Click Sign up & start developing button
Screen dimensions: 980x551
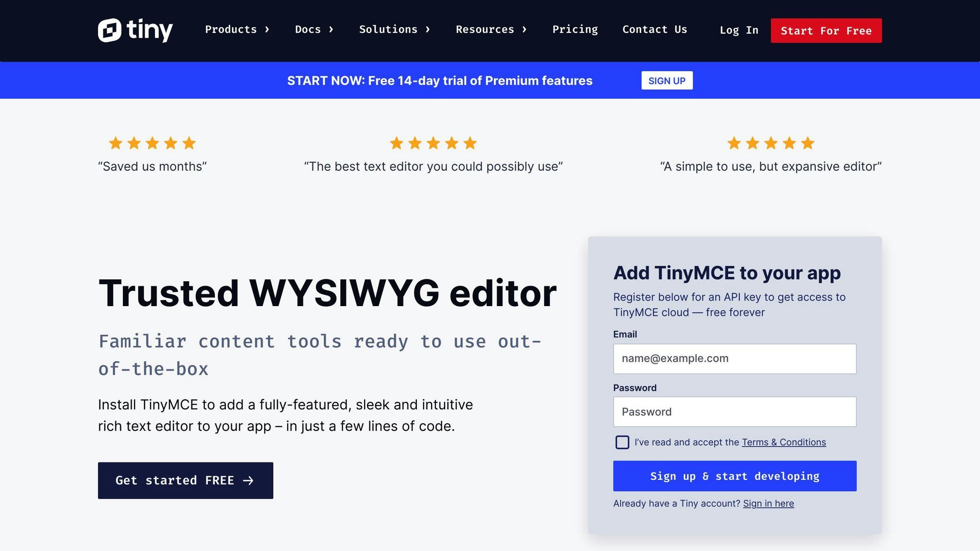click(735, 476)
